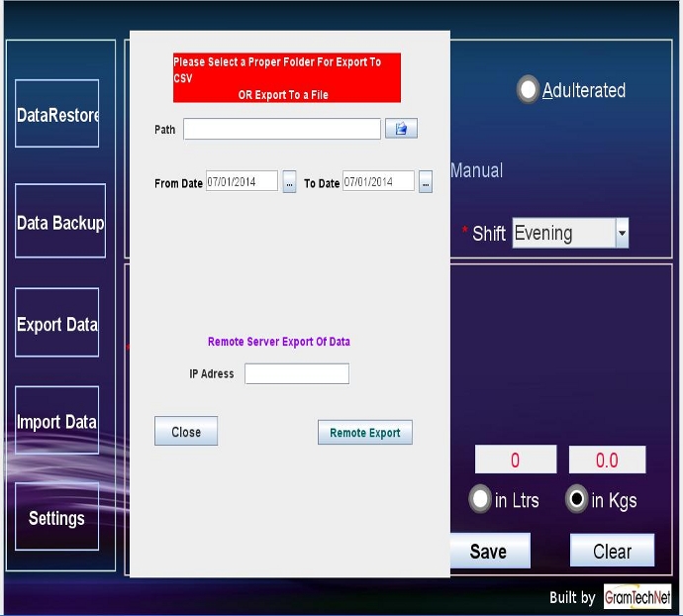This screenshot has width=683, height=616.
Task: Open the To Date picker button
Action: (x=426, y=182)
